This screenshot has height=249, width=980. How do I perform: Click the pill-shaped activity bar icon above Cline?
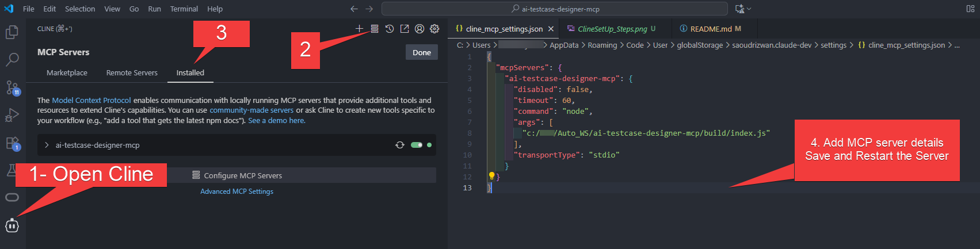tap(12, 197)
